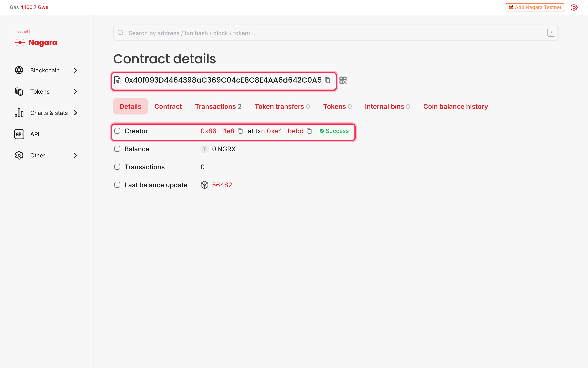
Task: Open the Contract tab
Action: tap(168, 106)
